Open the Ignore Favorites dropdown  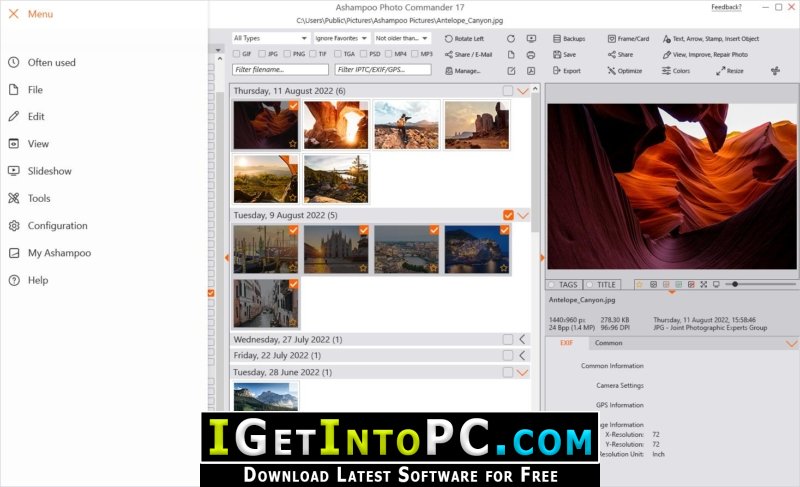[x=341, y=39]
